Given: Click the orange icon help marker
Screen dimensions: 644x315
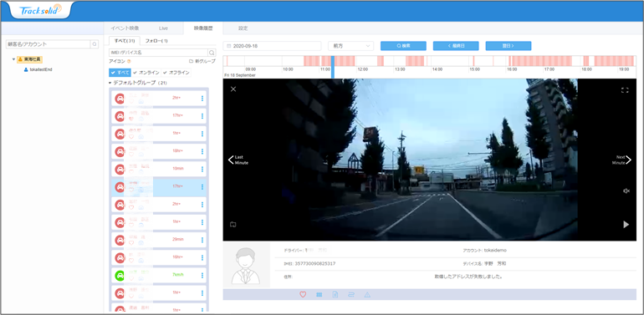Looking at the screenshot, I should tap(129, 62).
